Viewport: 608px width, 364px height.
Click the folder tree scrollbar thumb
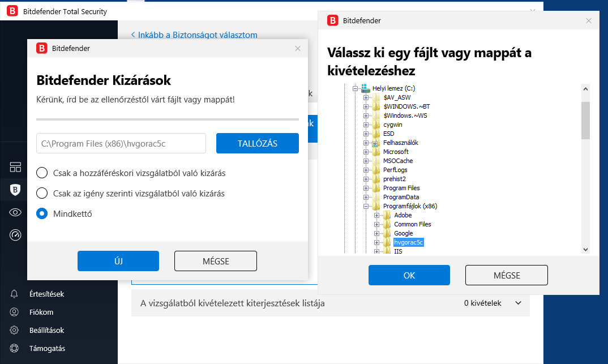[585, 120]
